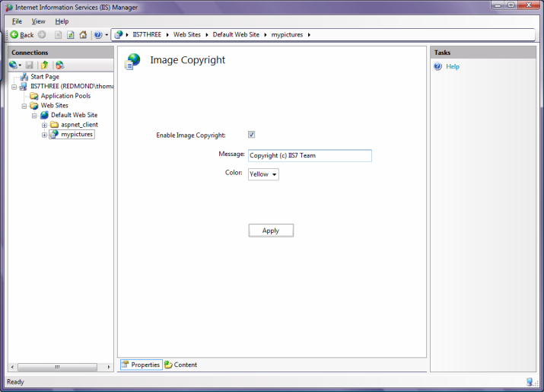Maximize the IIS Manager window
Image resolution: width=544 pixels, height=392 pixels.
point(511,5)
